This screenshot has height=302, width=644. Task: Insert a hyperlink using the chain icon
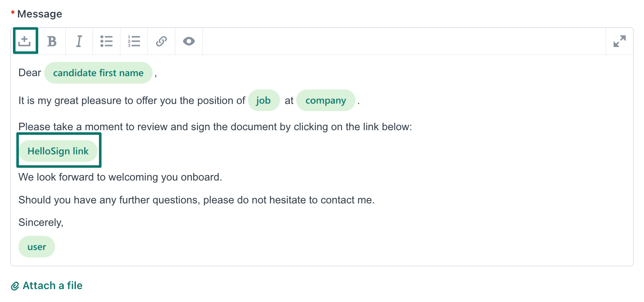[161, 41]
